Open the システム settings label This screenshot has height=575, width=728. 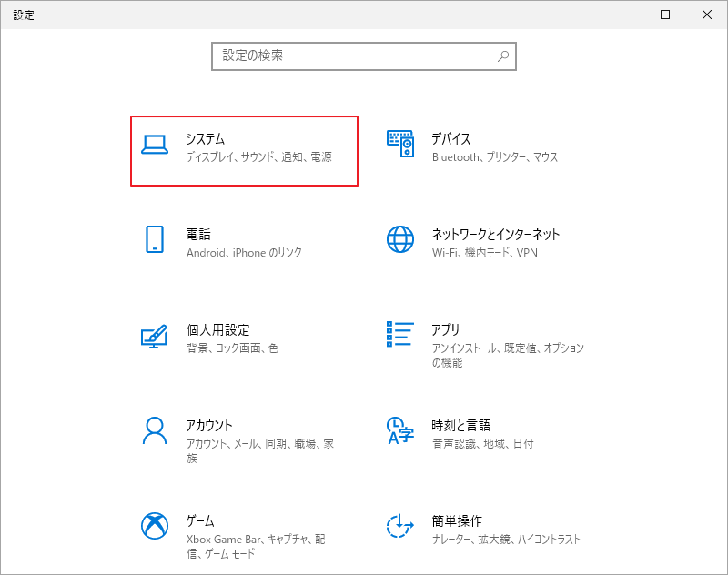205,138
